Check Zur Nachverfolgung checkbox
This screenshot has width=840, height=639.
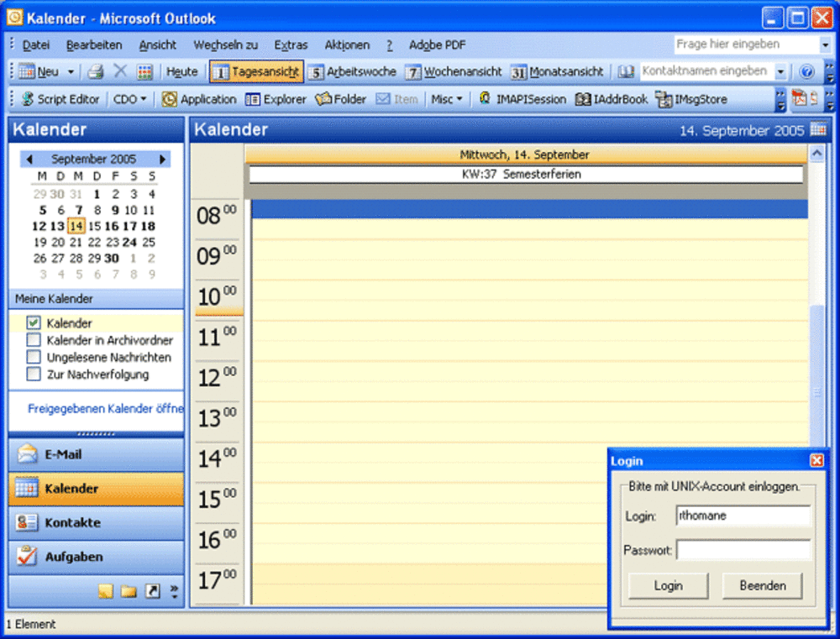click(x=34, y=374)
